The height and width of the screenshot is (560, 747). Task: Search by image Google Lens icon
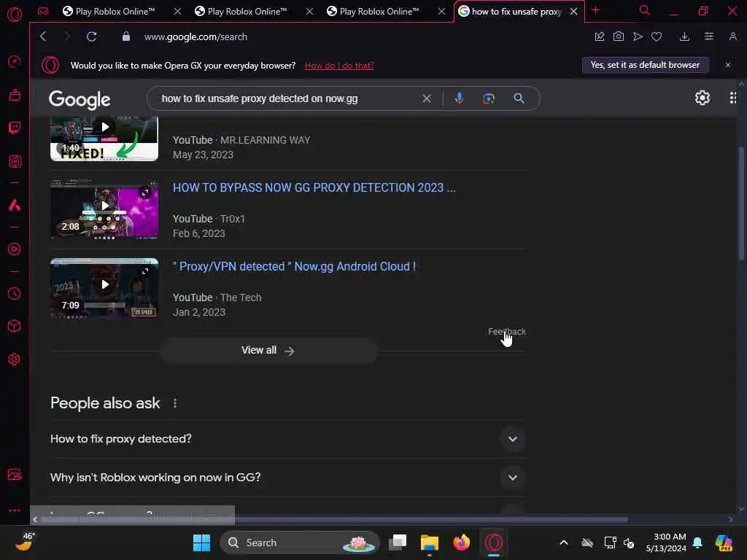pyautogui.click(x=488, y=98)
